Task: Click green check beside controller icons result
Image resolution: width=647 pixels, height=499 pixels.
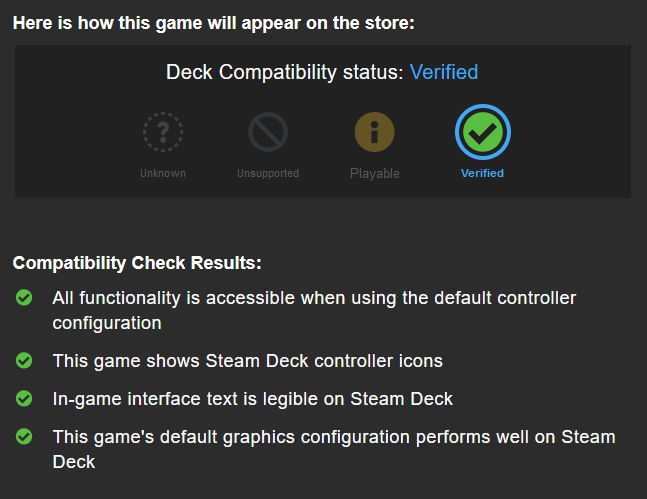Action: (x=25, y=360)
